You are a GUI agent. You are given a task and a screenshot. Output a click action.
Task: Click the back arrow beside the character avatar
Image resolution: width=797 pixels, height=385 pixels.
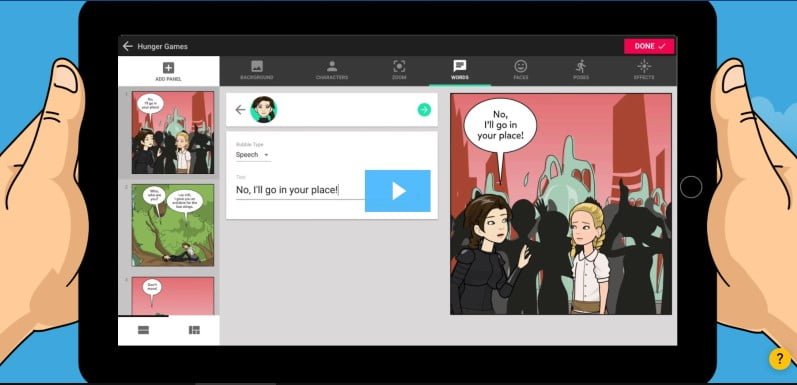240,110
